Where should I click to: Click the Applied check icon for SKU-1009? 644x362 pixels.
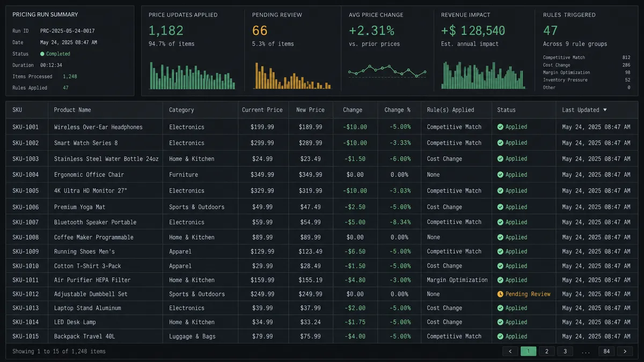500,252
